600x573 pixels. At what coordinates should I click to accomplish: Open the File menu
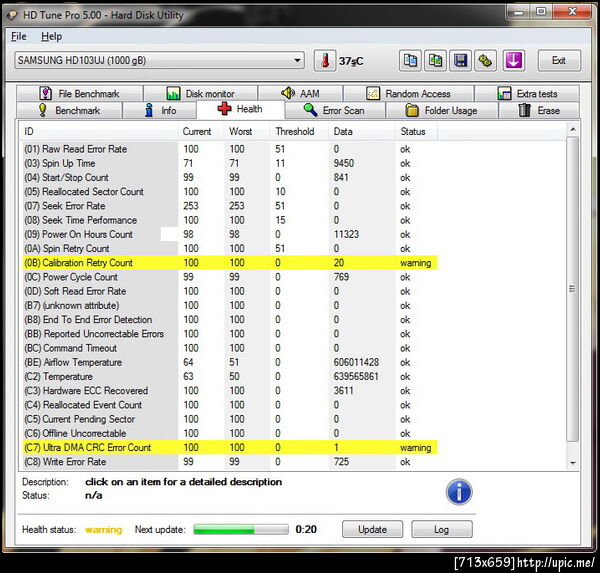(x=19, y=36)
